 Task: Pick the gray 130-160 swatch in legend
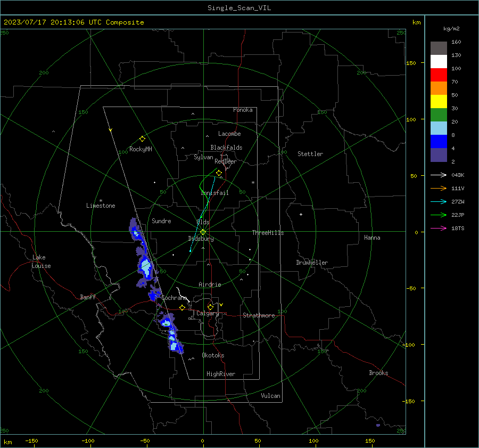(x=439, y=48)
